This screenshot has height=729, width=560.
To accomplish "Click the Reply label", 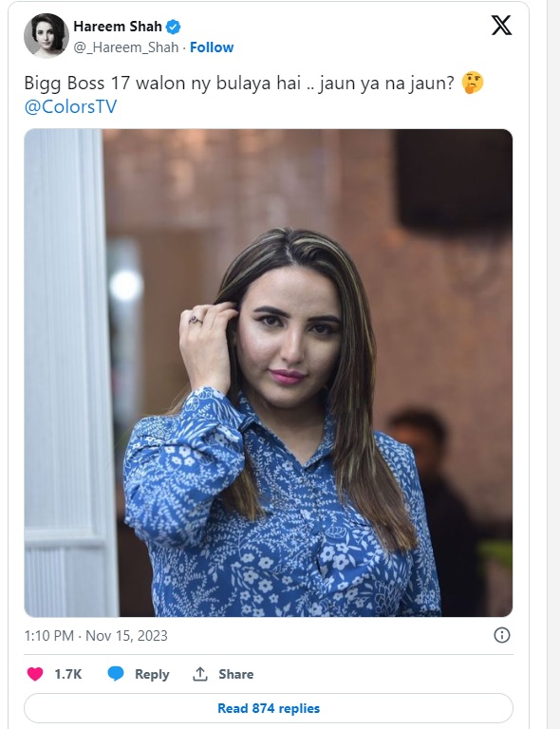I will pyautogui.click(x=152, y=674).
